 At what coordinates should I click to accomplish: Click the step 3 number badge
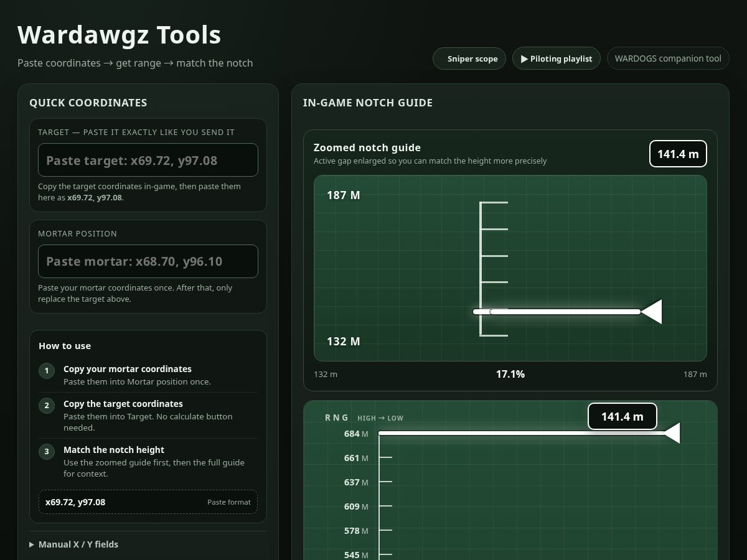[47, 451]
